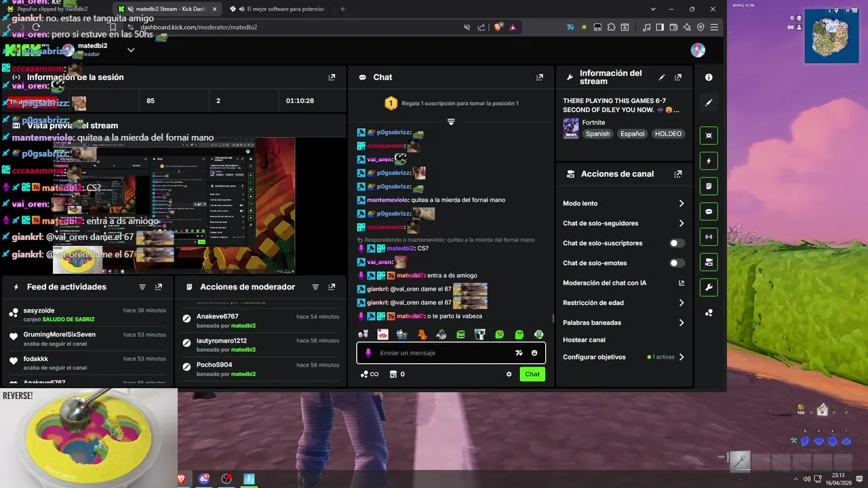This screenshot has height=488, width=868.
Task: Click the Anakeve6767 ban entry
Action: point(260,321)
